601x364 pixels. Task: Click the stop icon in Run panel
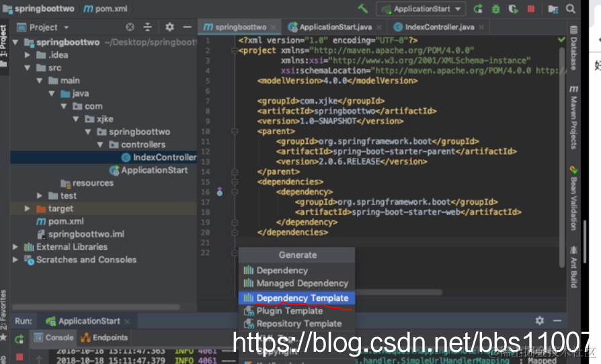[19, 357]
